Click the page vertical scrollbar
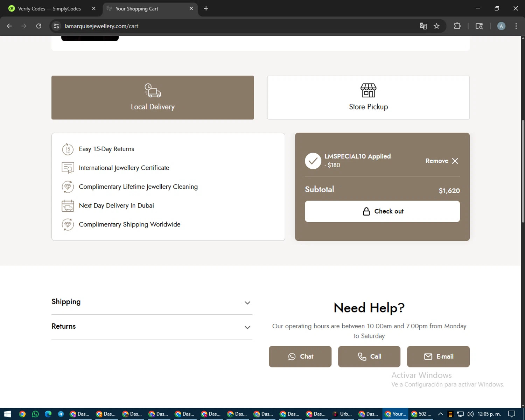The height and width of the screenshot is (420, 525). (x=523, y=171)
